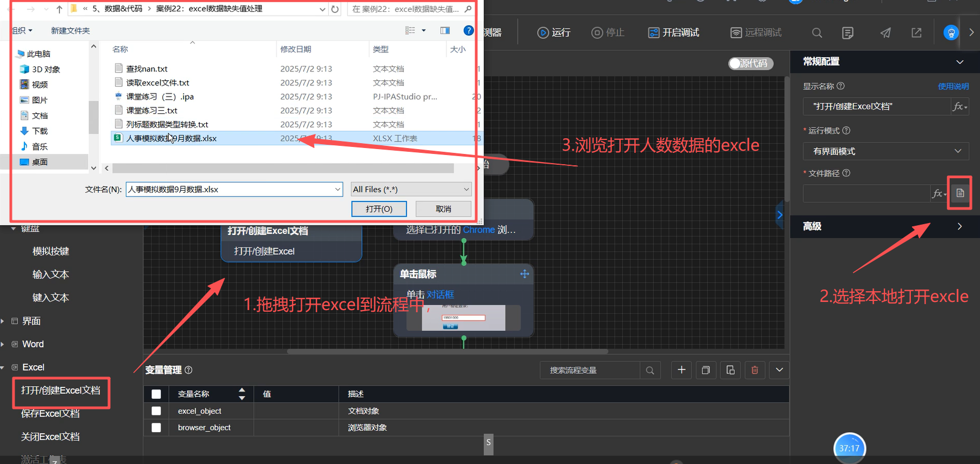Screen dimensions: 980x464
Task: Add a new variable with plus icon
Action: point(681,370)
